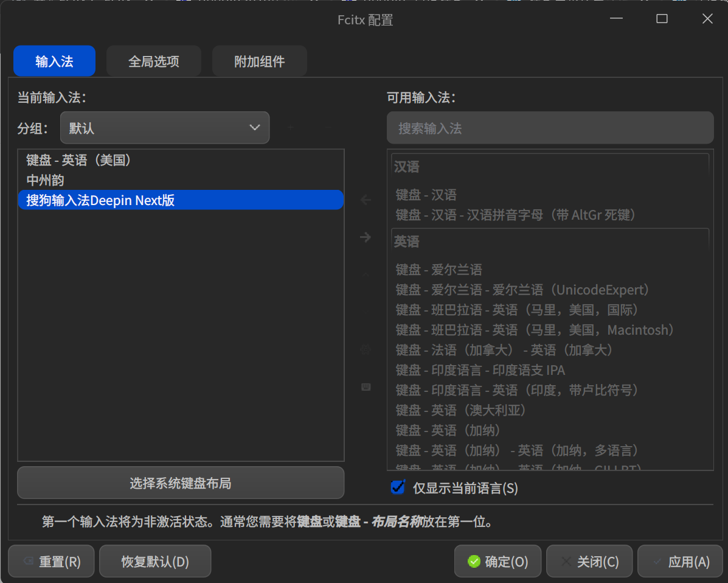
Task: Select 中州韵 input method
Action: pos(181,180)
